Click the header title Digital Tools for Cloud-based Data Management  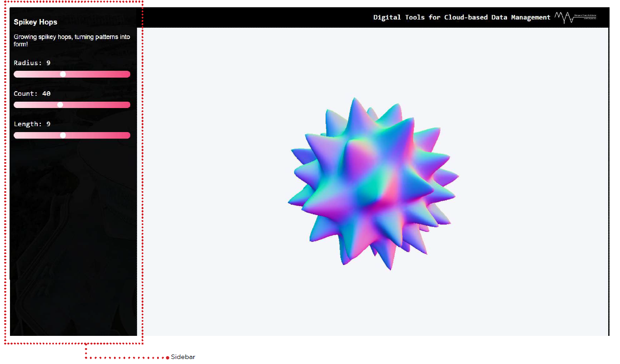tap(461, 17)
